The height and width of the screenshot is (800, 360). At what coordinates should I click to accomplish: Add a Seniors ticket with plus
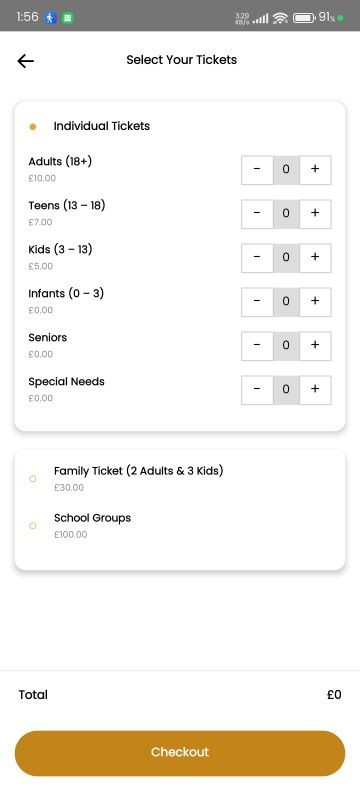click(315, 345)
